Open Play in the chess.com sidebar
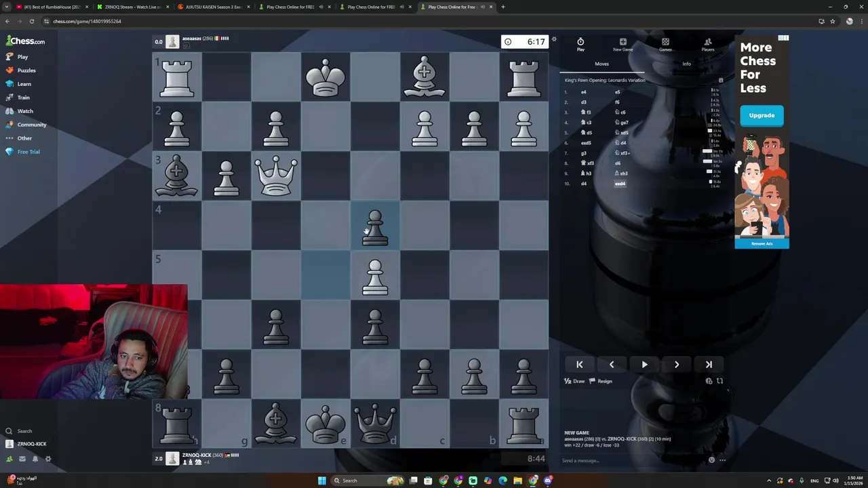The width and height of the screenshot is (868, 488). point(17,57)
